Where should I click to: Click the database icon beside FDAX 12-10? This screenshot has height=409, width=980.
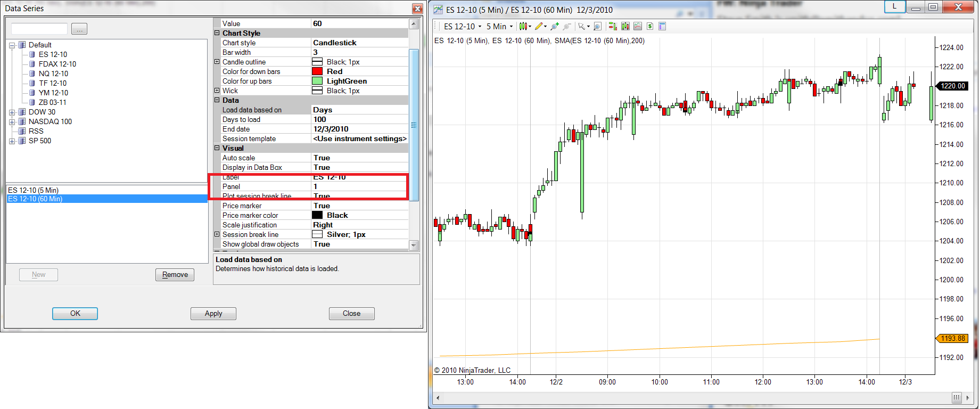click(32, 64)
